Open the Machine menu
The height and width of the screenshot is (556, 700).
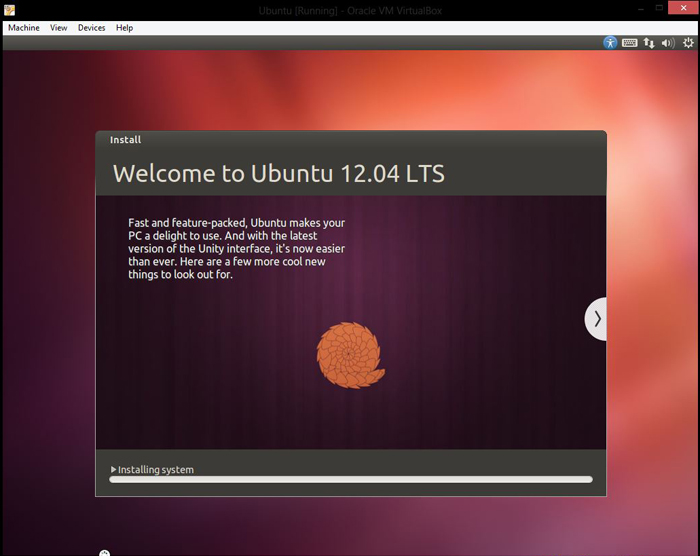[x=24, y=28]
